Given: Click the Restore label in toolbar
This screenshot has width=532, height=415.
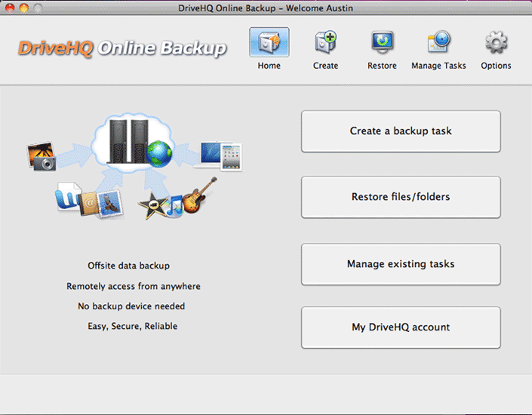Looking at the screenshot, I should click(382, 66).
